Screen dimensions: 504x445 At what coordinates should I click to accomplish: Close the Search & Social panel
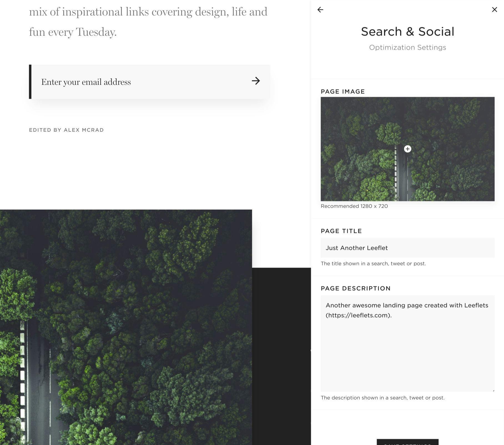[494, 10]
